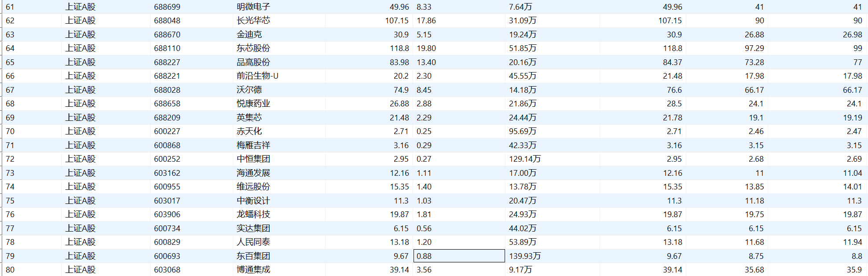The image size is (868, 276).
Task: Select the cell with stock name 明微电子
Action: pos(253,7)
